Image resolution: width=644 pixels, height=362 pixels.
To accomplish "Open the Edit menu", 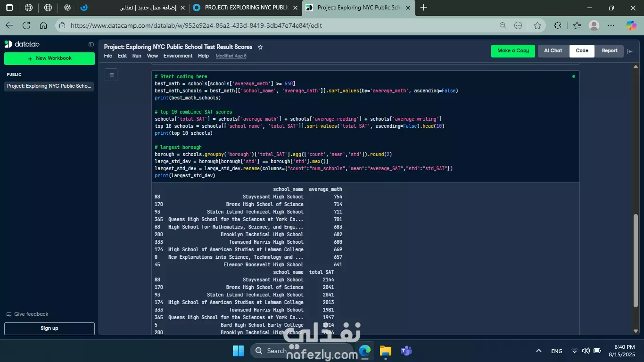I will coord(122,56).
